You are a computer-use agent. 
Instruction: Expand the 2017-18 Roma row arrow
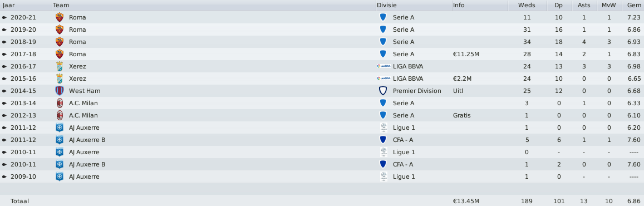[x=4, y=54]
